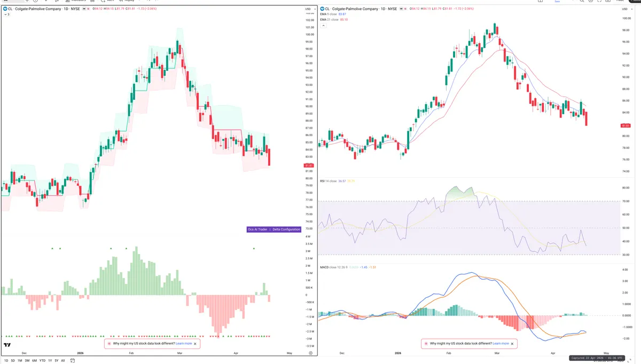Click TradingView logo in left chart

click(7, 345)
